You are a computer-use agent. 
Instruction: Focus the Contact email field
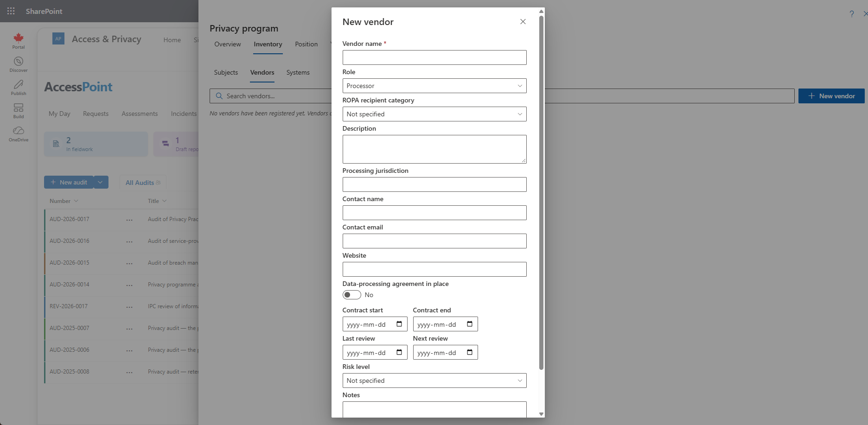434,241
